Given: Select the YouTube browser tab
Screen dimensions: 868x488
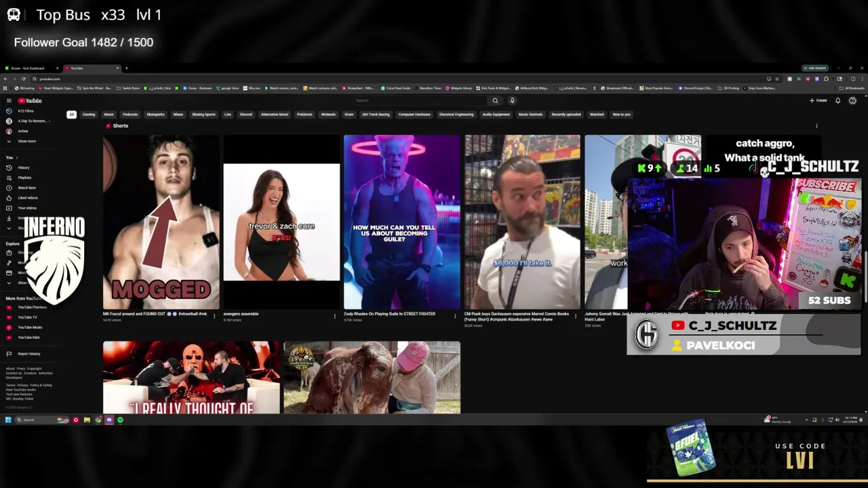Looking at the screenshot, I should point(92,68).
